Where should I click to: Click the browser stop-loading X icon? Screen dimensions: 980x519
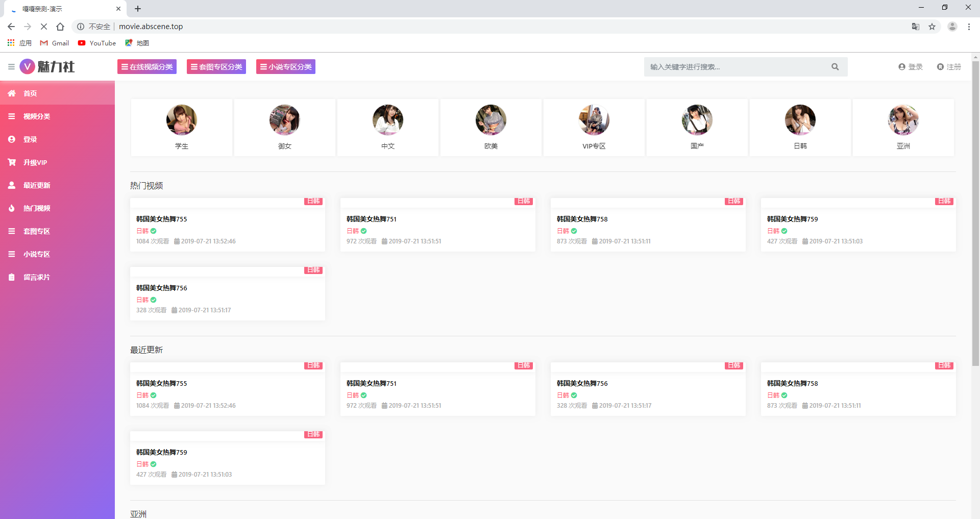[x=44, y=27]
